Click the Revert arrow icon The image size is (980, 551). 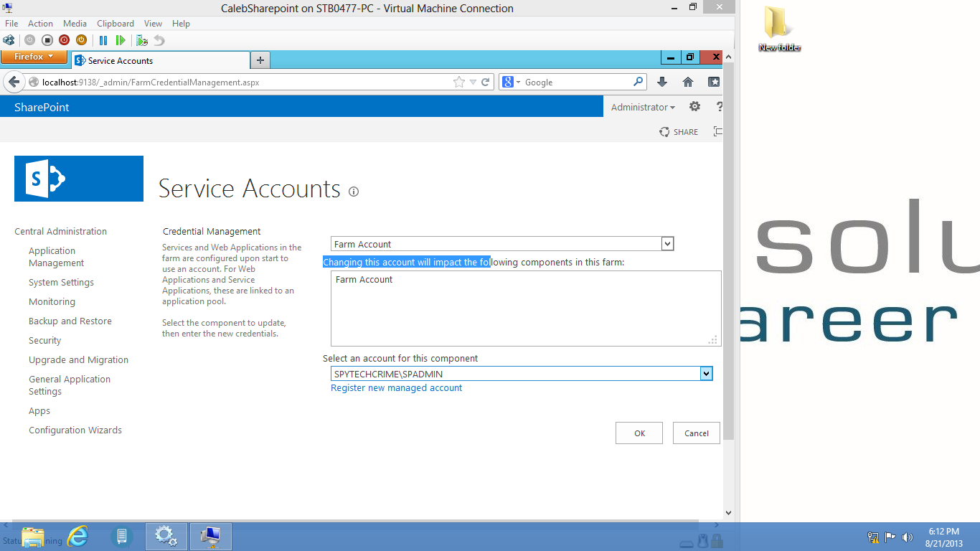click(159, 40)
